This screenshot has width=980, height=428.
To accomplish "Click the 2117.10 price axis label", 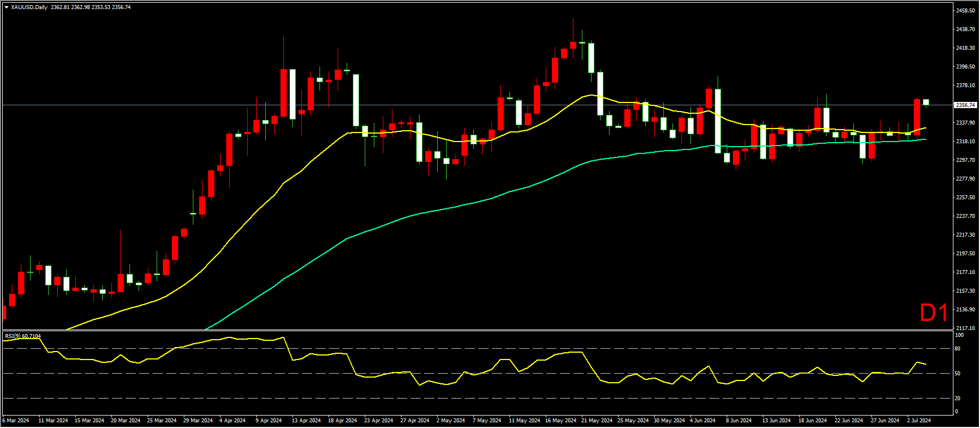I will 965,328.
